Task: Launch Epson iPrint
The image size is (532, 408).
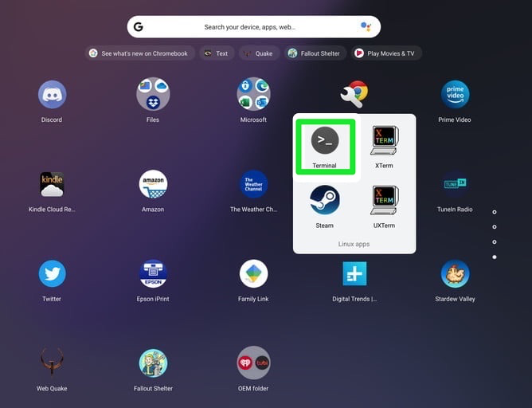Action: pyautogui.click(x=153, y=273)
